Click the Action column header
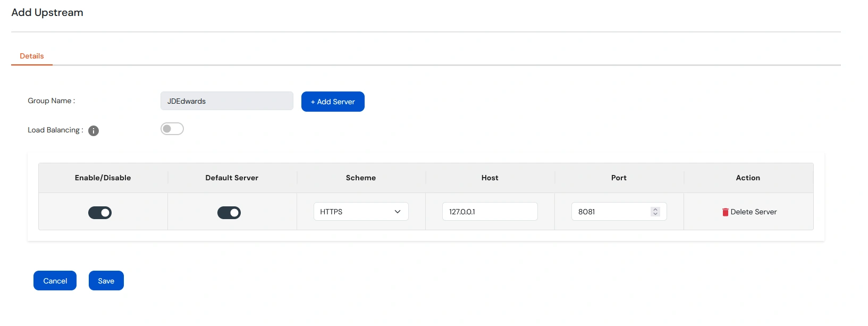The width and height of the screenshot is (868, 326). [x=748, y=178]
